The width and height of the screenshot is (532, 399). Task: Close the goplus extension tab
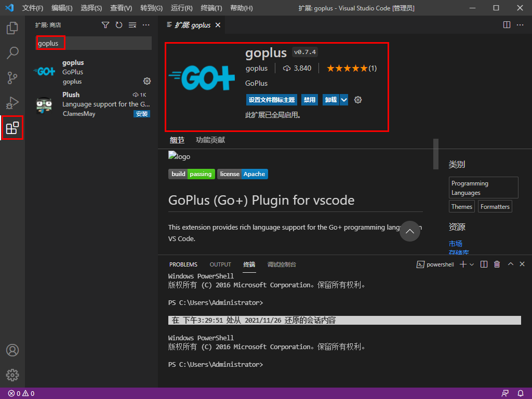pos(218,25)
